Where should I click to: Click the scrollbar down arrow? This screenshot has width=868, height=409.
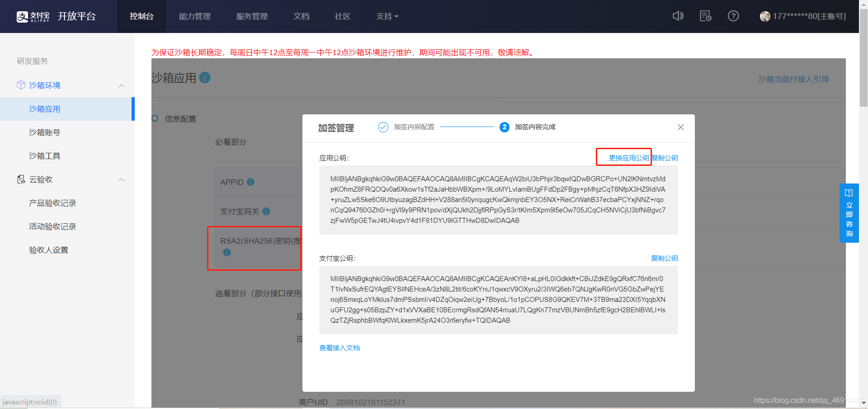click(863, 403)
